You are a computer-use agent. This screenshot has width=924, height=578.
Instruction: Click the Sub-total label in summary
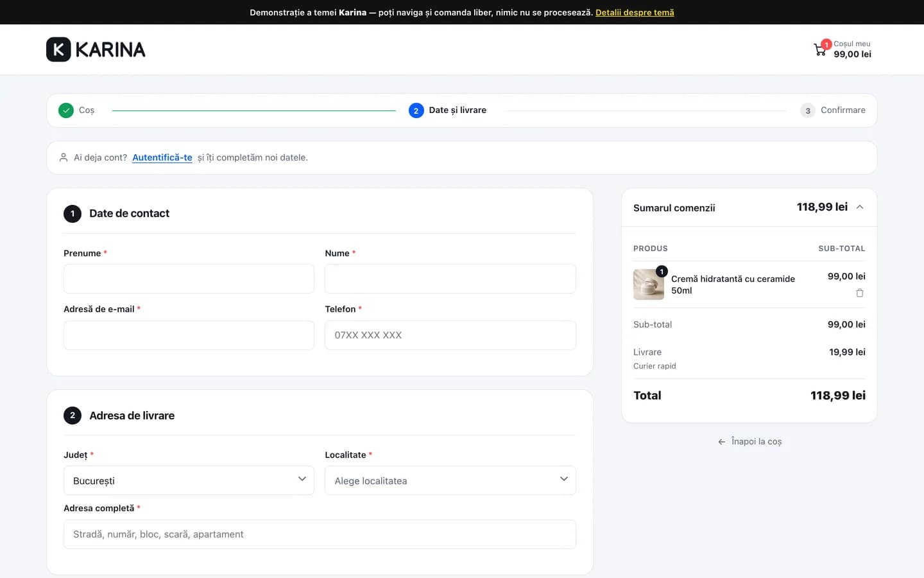pyautogui.click(x=653, y=324)
